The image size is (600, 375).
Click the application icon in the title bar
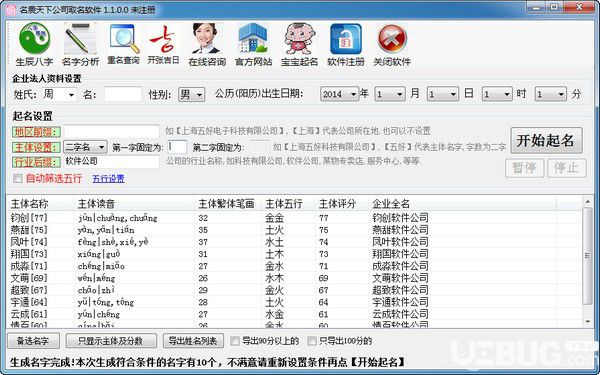click(x=11, y=10)
